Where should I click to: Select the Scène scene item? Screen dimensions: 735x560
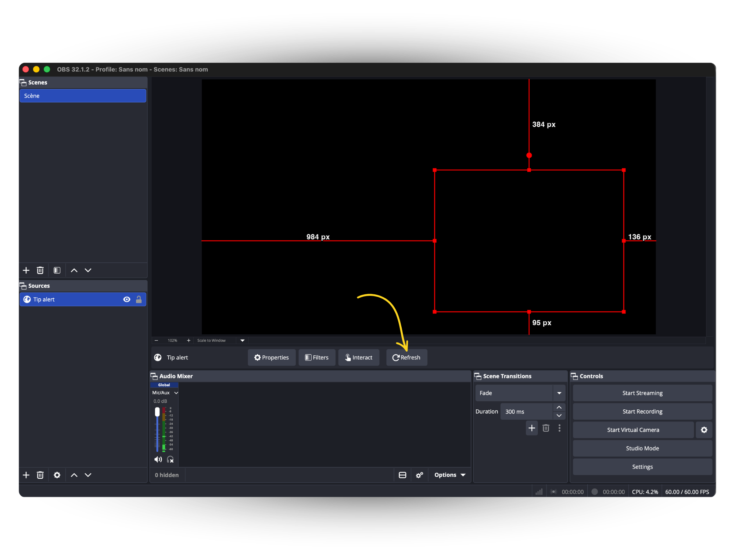83,96
